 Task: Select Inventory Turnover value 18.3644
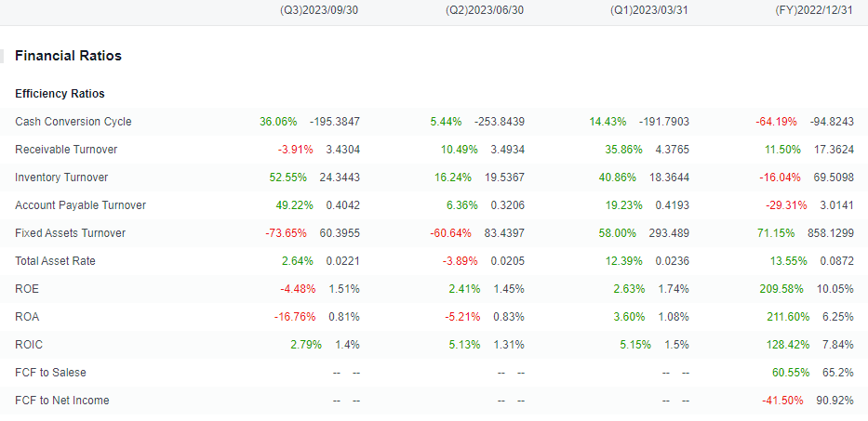pos(669,178)
